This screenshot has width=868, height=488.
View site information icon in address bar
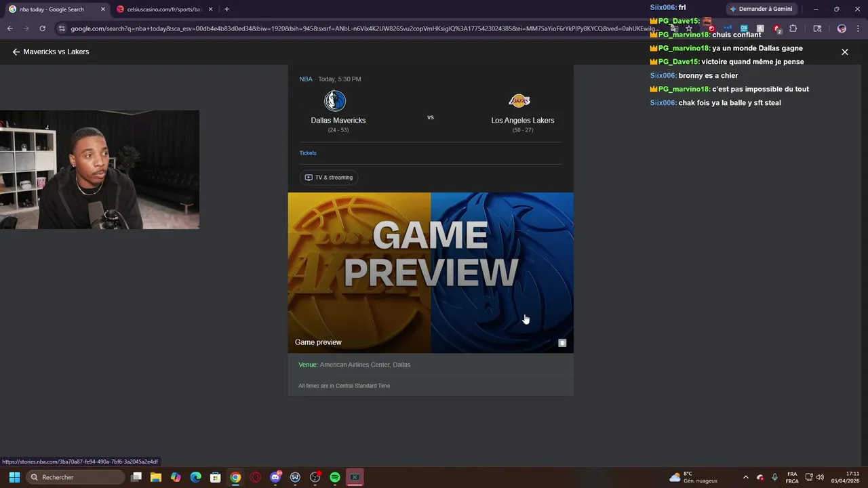tap(62, 28)
